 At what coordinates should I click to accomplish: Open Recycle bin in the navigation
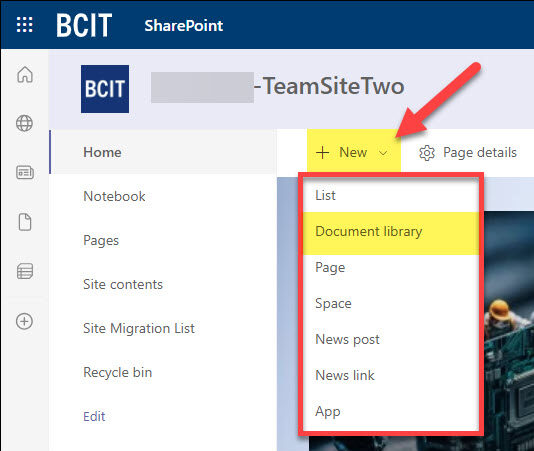pos(117,373)
